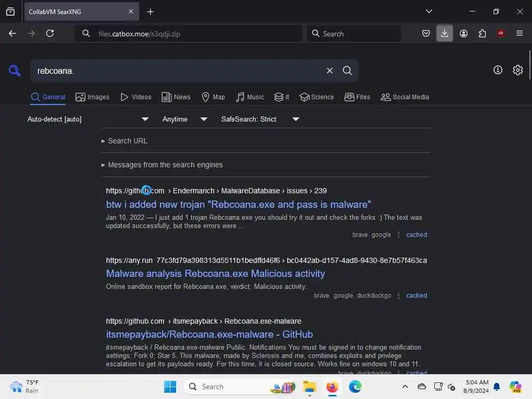Open Firefox downloads panel
The height and width of the screenshot is (399, 532).
[x=445, y=33]
